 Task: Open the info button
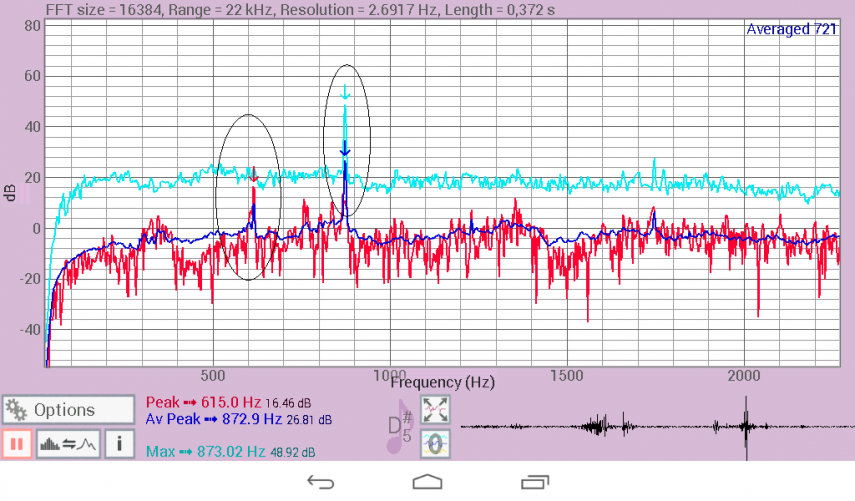point(118,443)
